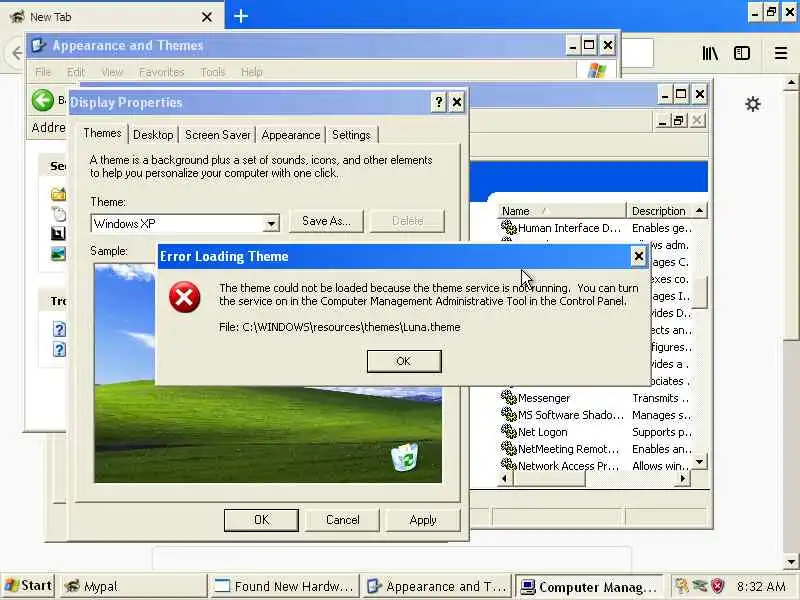Open Tools menu in Appearance and Themes

(x=213, y=72)
